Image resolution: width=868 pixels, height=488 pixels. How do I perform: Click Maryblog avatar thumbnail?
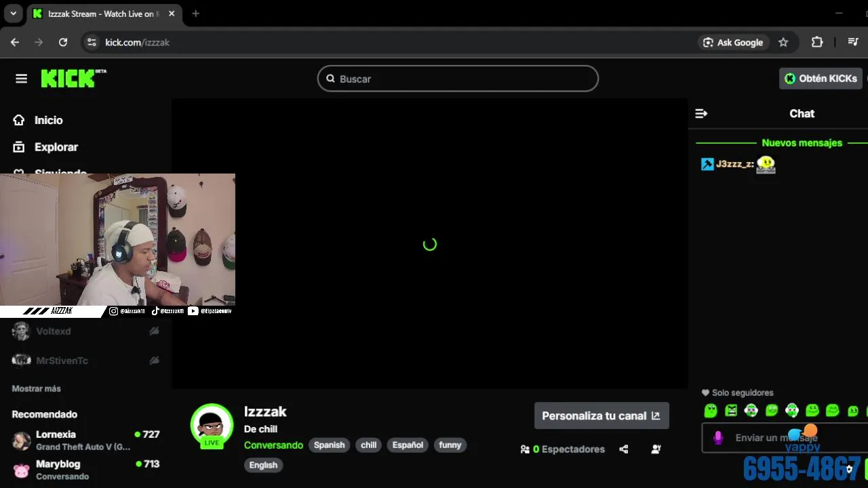(21, 470)
